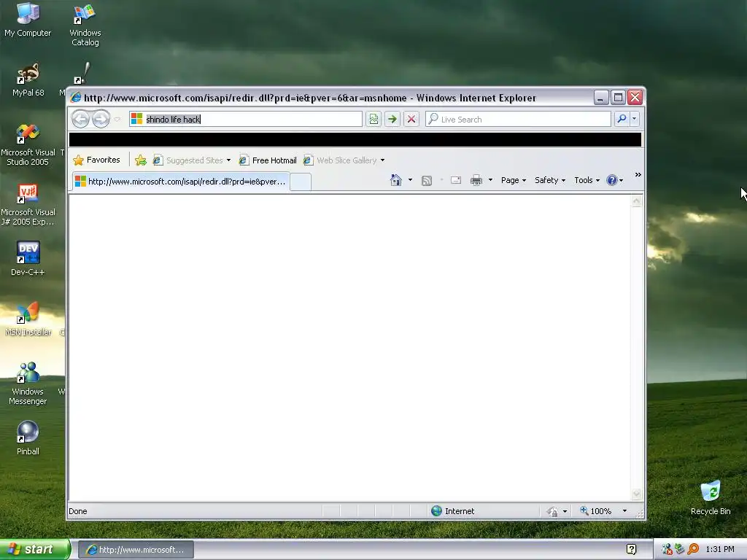Minimize the Internet Explorer window

(x=601, y=98)
